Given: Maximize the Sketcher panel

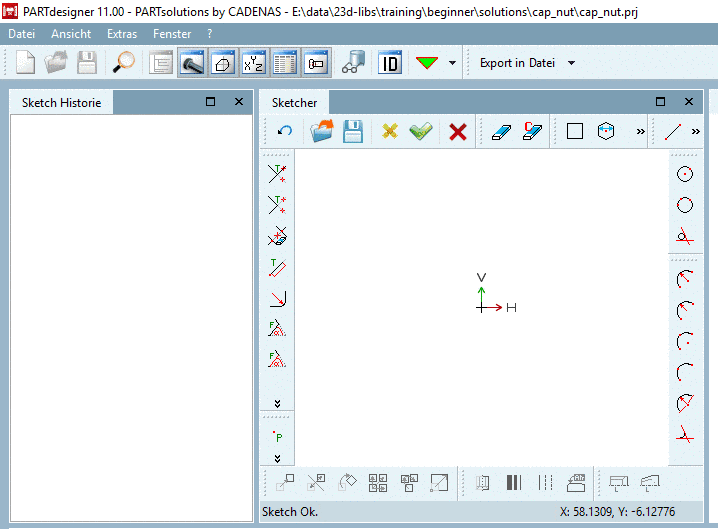Looking at the screenshot, I should click(661, 102).
